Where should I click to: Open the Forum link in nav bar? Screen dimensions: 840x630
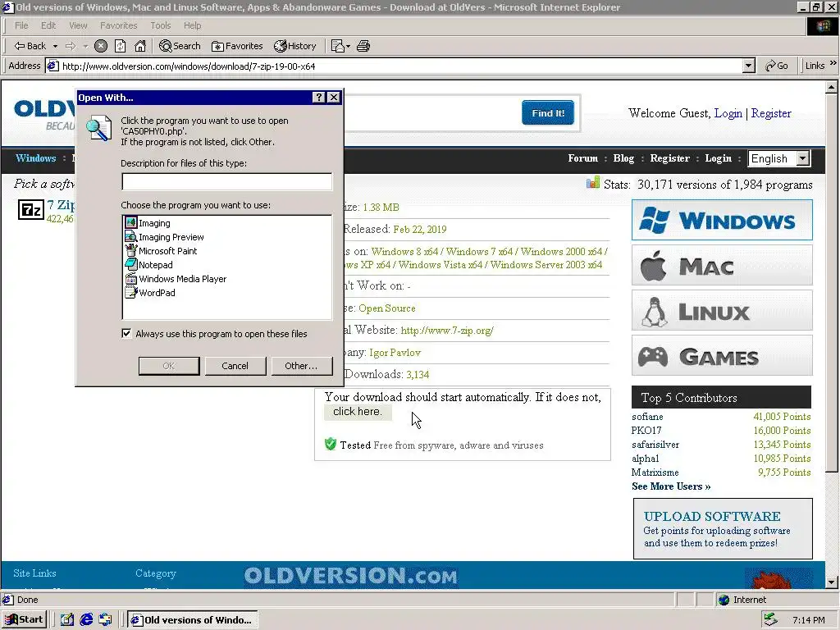coord(583,158)
